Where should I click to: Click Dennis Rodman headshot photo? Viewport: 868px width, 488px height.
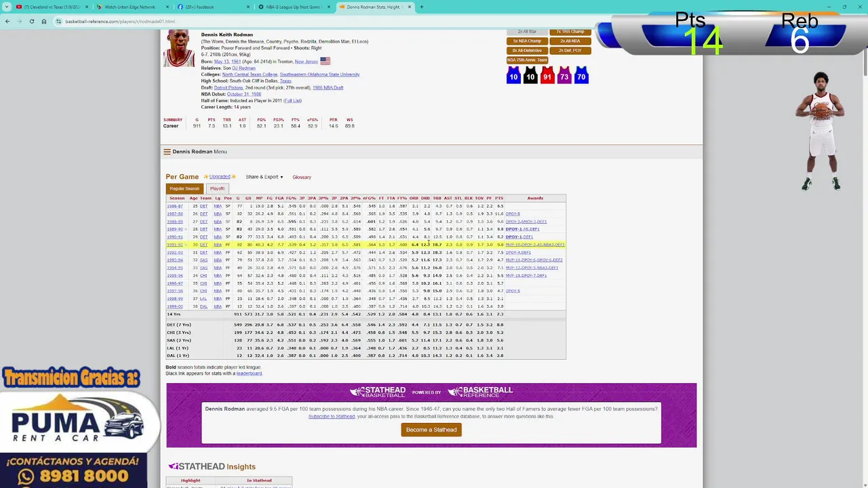tap(179, 49)
